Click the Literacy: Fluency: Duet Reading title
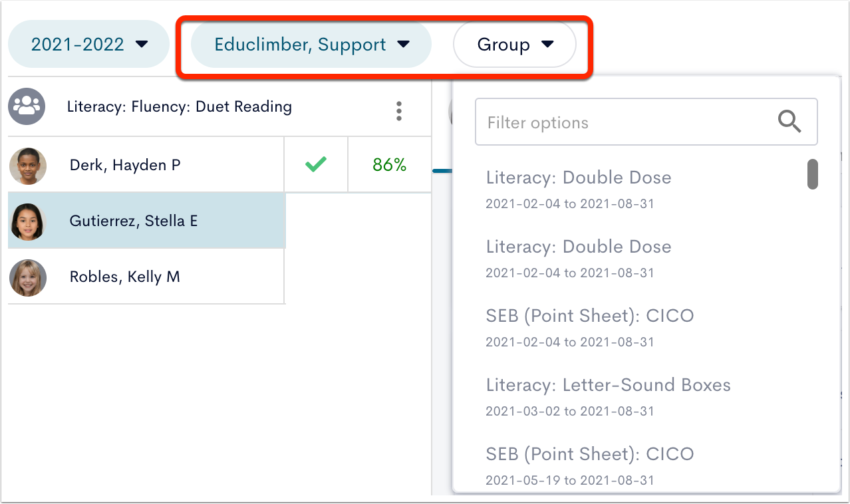Viewport: 850px width, 504px height. click(180, 106)
